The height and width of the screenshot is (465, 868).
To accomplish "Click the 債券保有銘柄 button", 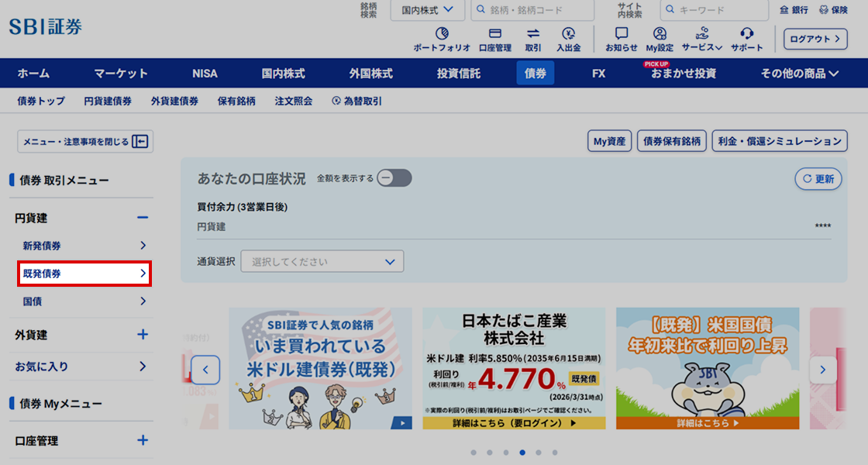I will 671,141.
